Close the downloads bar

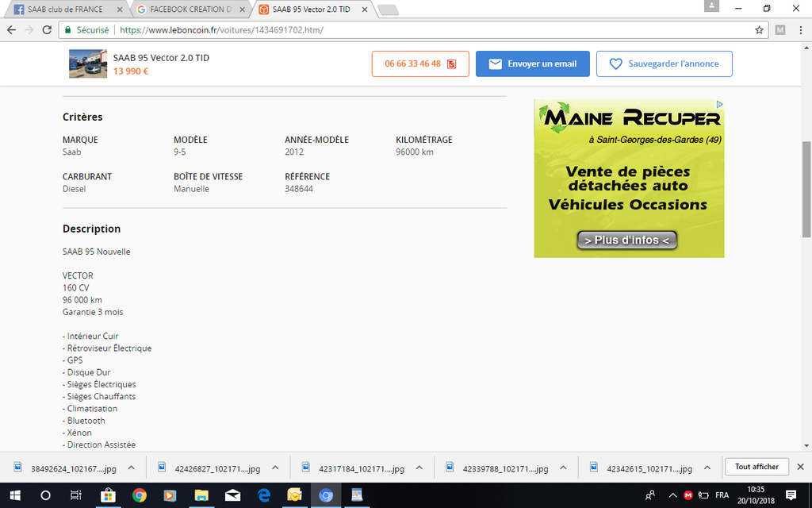click(800, 467)
